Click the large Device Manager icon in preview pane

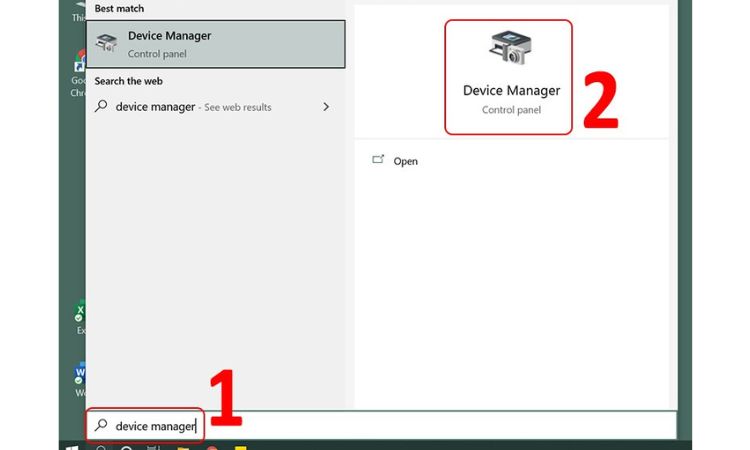click(510, 48)
